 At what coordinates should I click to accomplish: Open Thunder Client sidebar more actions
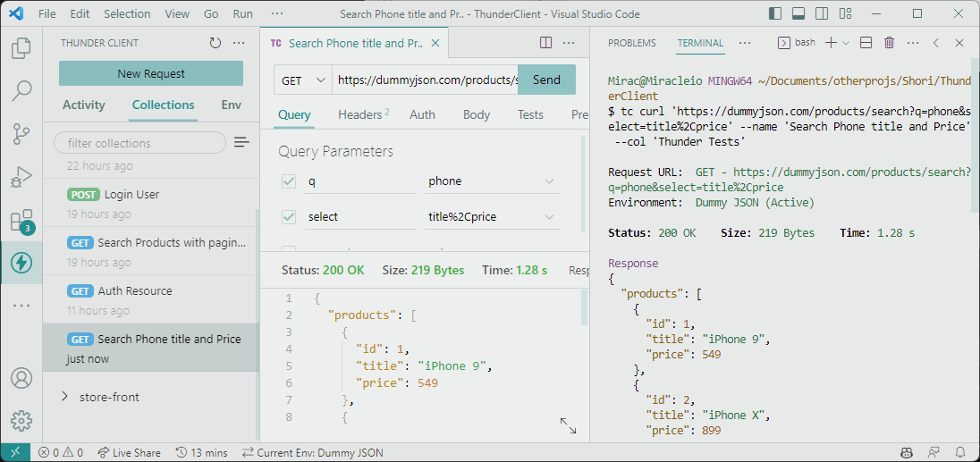click(x=239, y=43)
